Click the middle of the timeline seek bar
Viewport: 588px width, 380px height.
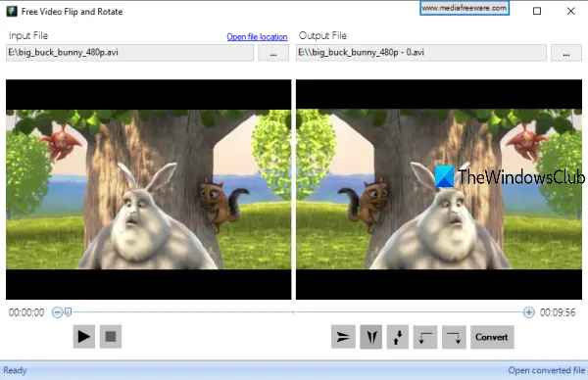[x=293, y=311]
